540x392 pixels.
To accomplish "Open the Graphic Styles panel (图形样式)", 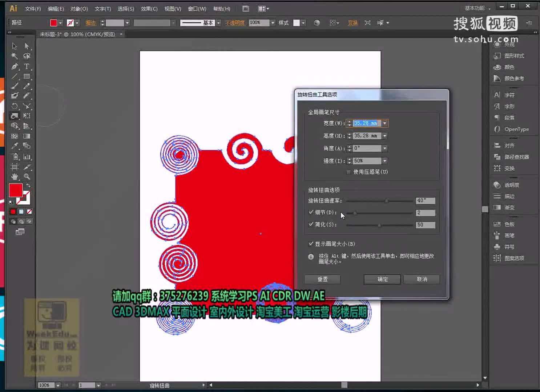I will point(509,56).
